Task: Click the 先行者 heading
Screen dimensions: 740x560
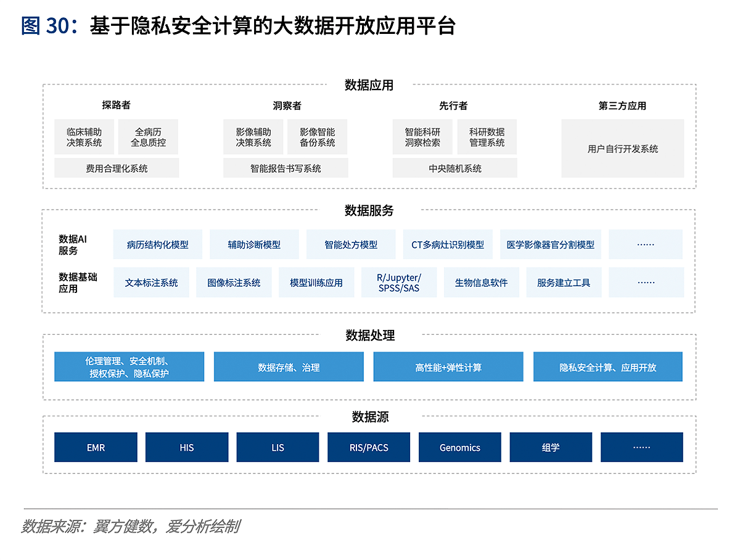Action: tap(453, 105)
